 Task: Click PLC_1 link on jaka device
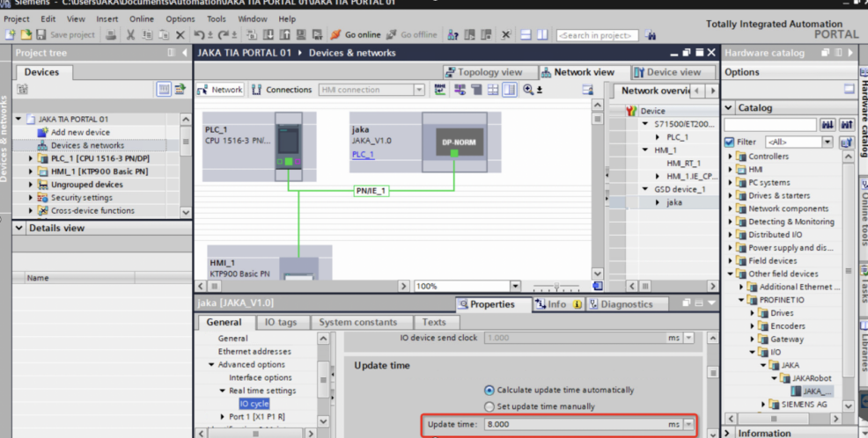[364, 154]
